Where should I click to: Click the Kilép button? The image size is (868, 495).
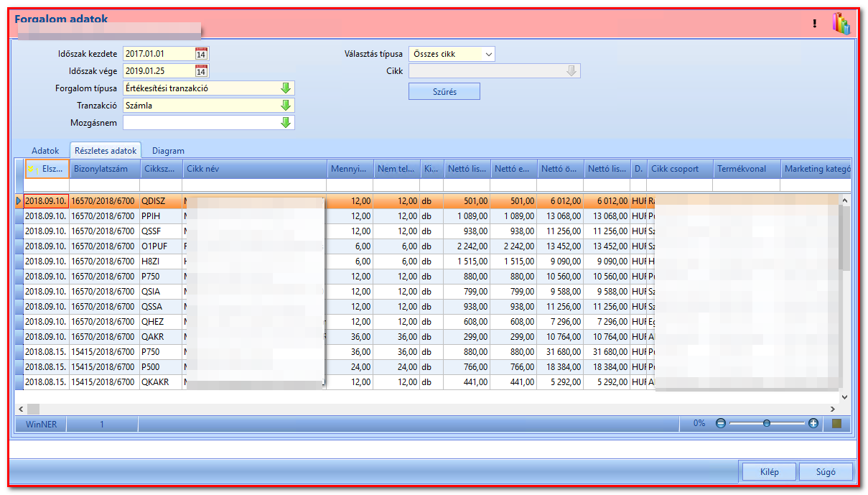[x=769, y=472]
